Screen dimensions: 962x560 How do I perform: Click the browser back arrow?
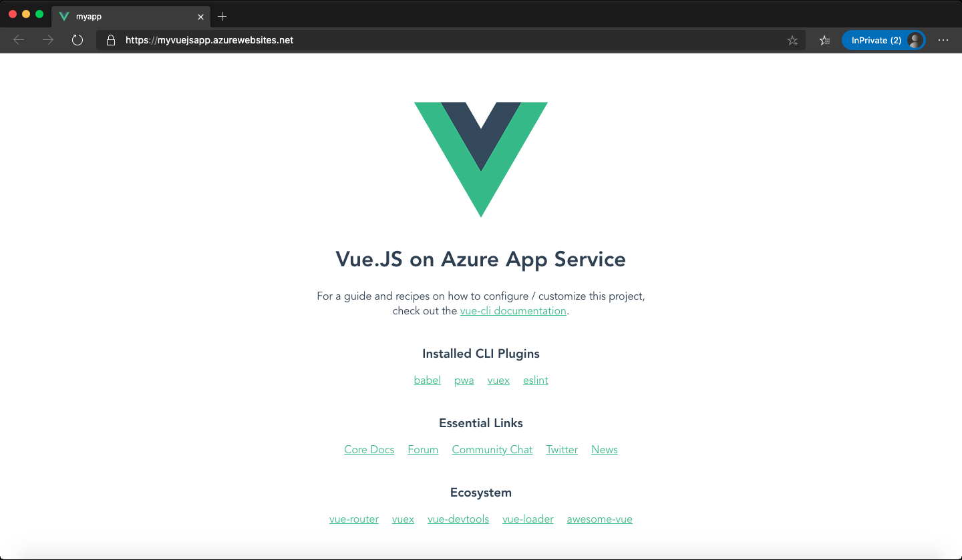[19, 40]
